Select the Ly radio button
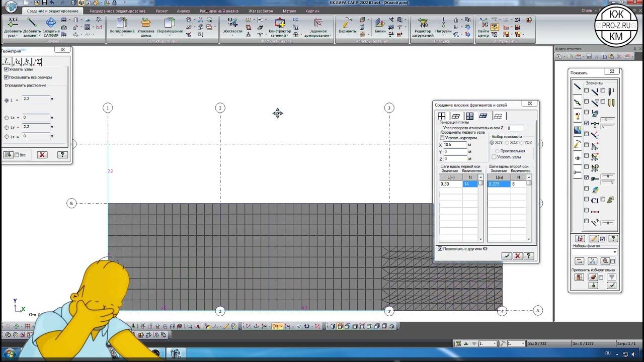The image size is (644, 362). [x=7, y=127]
